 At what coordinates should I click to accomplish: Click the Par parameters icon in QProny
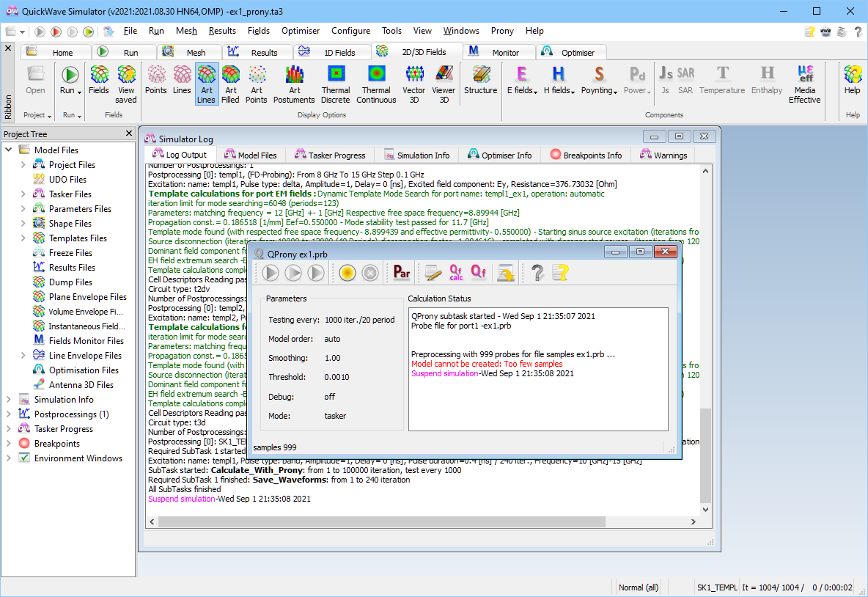pos(402,273)
